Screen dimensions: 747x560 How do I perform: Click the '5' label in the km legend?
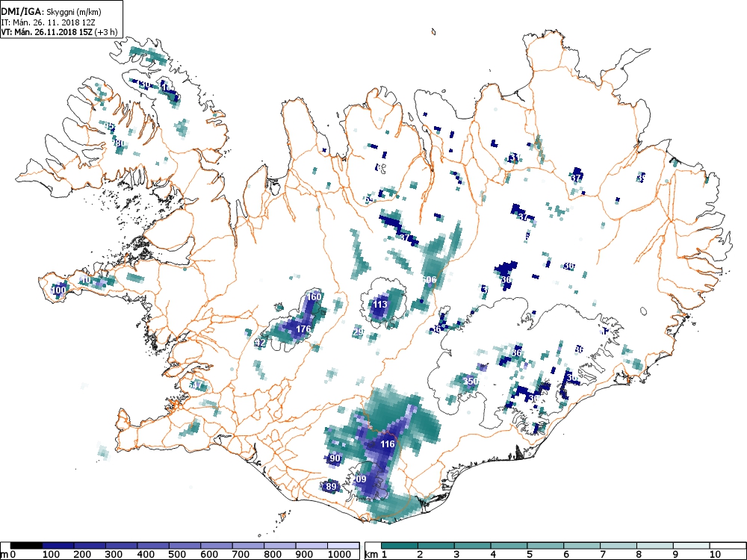coord(530,554)
